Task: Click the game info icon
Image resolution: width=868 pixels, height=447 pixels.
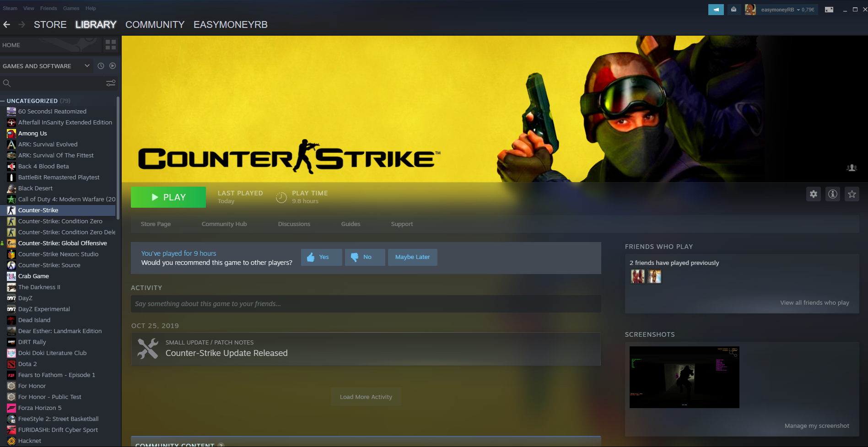Action: pyautogui.click(x=832, y=194)
